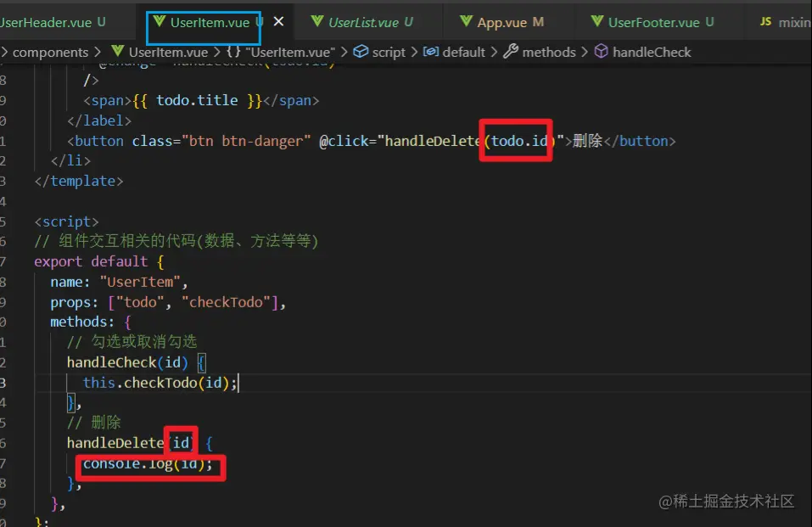Viewport: 812px width, 527px height.
Task: Click the "todo" prop string
Action: [x=140, y=302]
